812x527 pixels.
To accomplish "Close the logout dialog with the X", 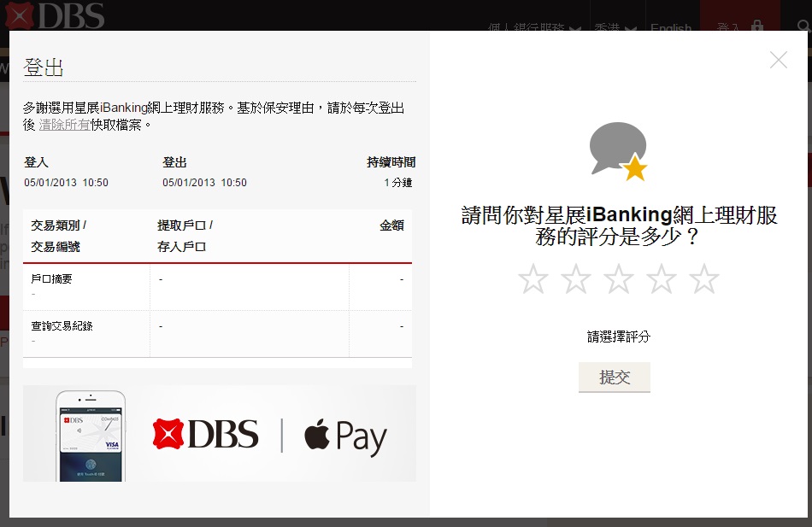I will tap(778, 60).
